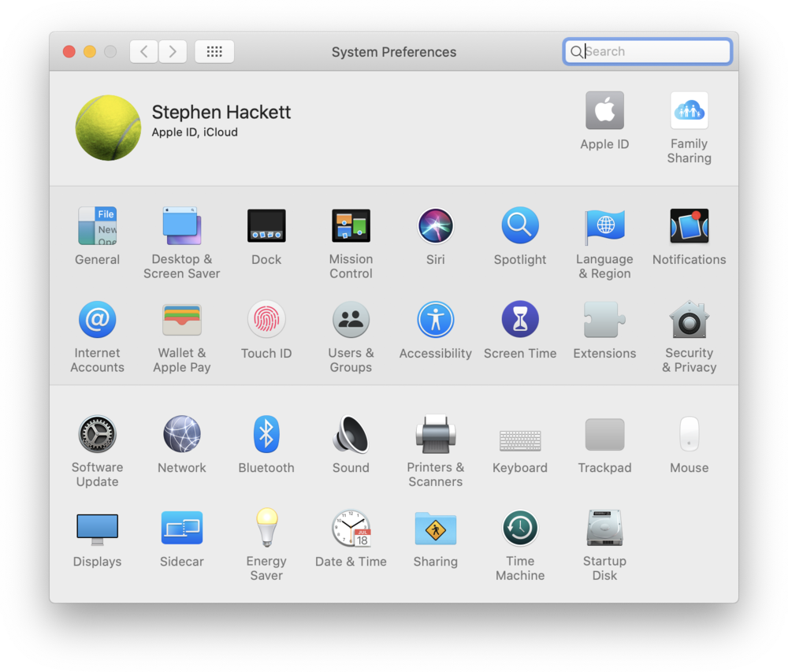788x672 pixels.
Task: Minimize window with the yellow button
Action: coord(90,52)
